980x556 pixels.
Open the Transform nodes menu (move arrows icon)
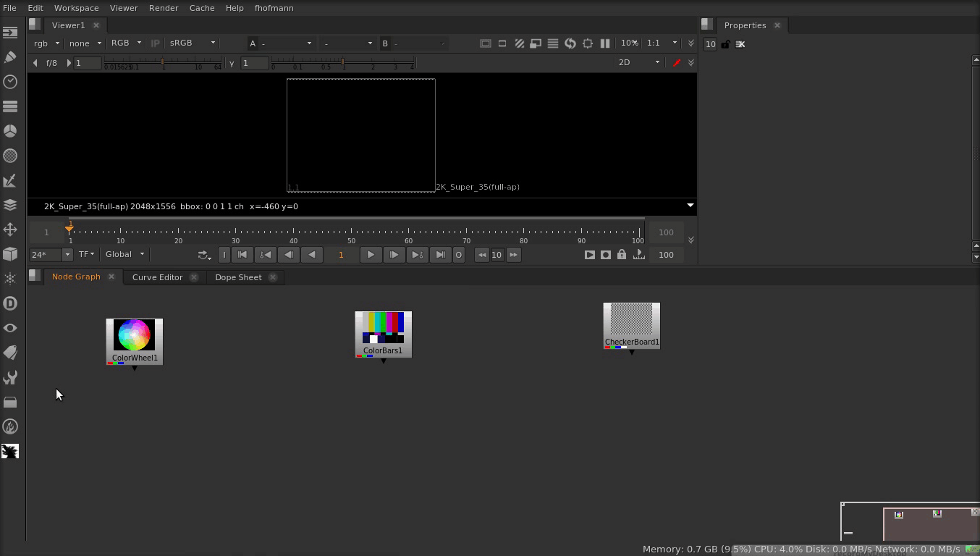coord(10,229)
